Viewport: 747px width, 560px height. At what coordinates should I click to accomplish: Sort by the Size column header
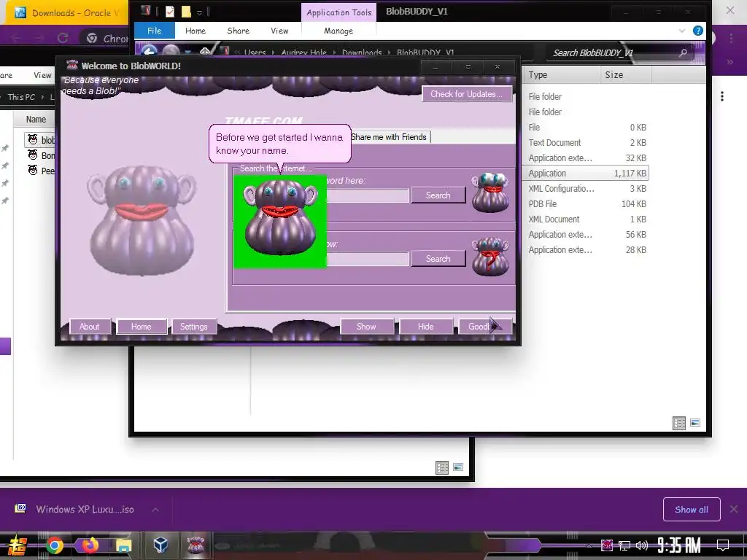tap(625, 75)
